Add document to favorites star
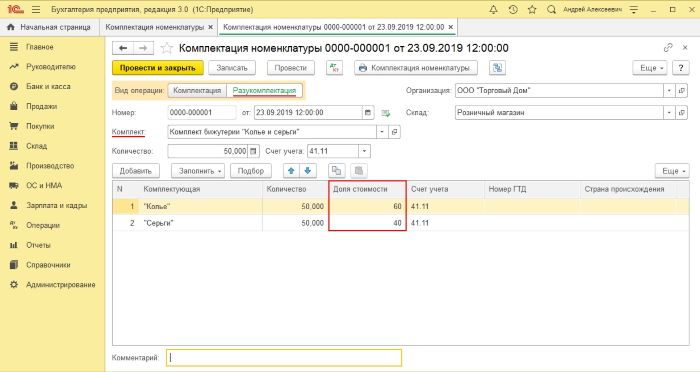 167,48
